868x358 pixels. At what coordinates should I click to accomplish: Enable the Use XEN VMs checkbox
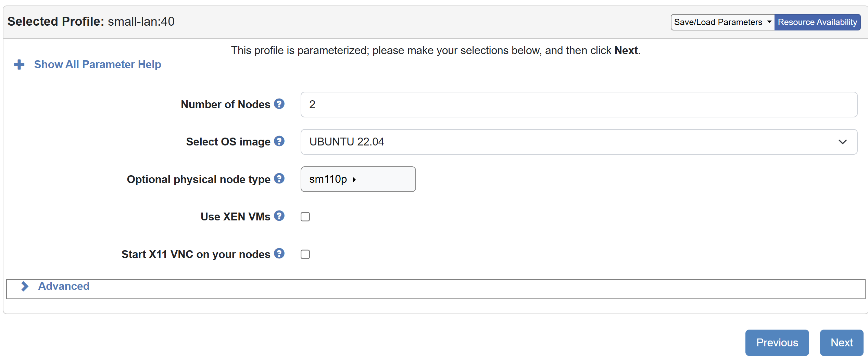pos(305,217)
